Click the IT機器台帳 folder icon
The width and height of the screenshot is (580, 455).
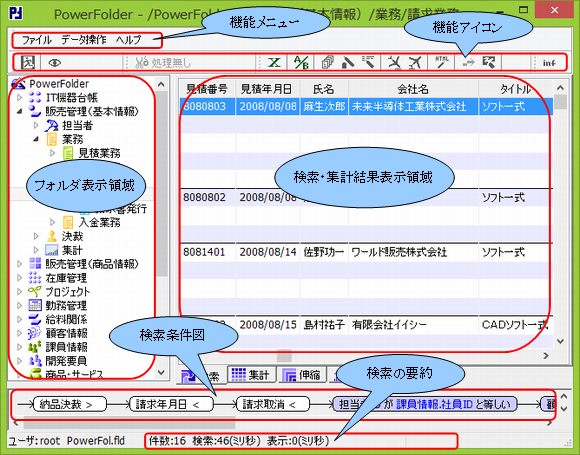point(35,98)
